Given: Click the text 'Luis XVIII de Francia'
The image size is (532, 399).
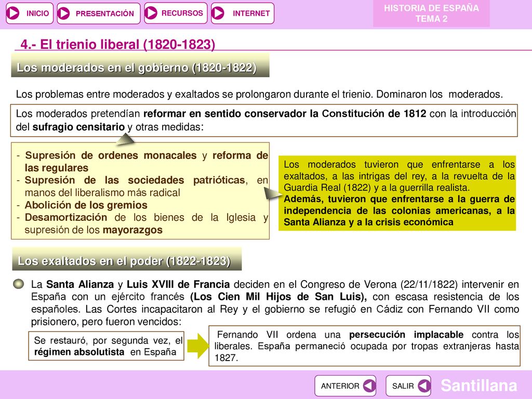Looking at the screenshot, I should pyautogui.click(x=178, y=284).
